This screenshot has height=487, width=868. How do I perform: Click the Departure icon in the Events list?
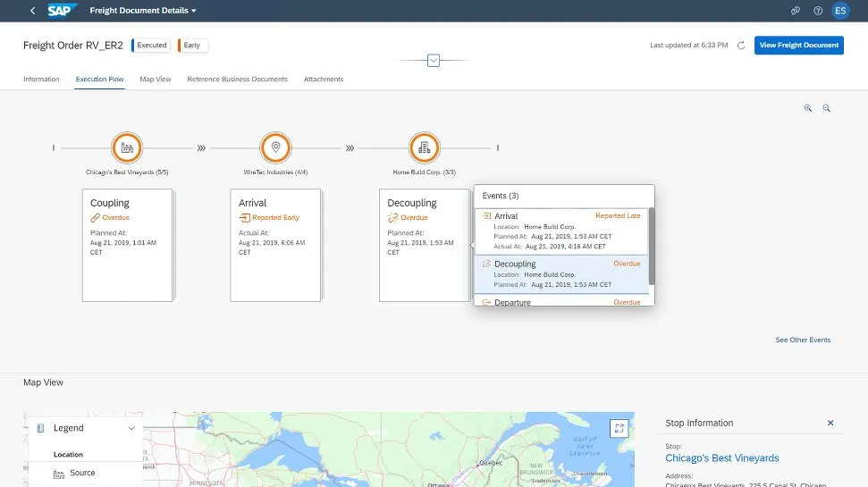click(x=486, y=302)
